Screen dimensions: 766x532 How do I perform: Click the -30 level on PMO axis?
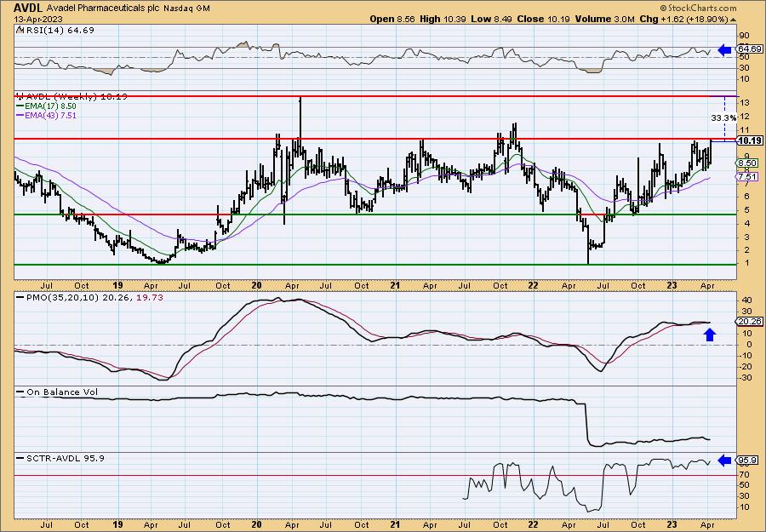[744, 378]
